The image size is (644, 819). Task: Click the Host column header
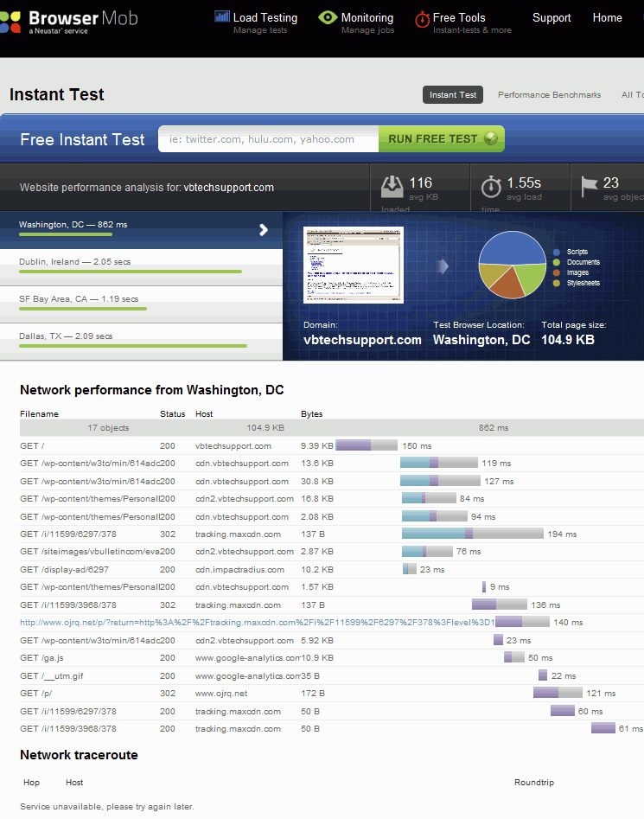click(x=204, y=414)
